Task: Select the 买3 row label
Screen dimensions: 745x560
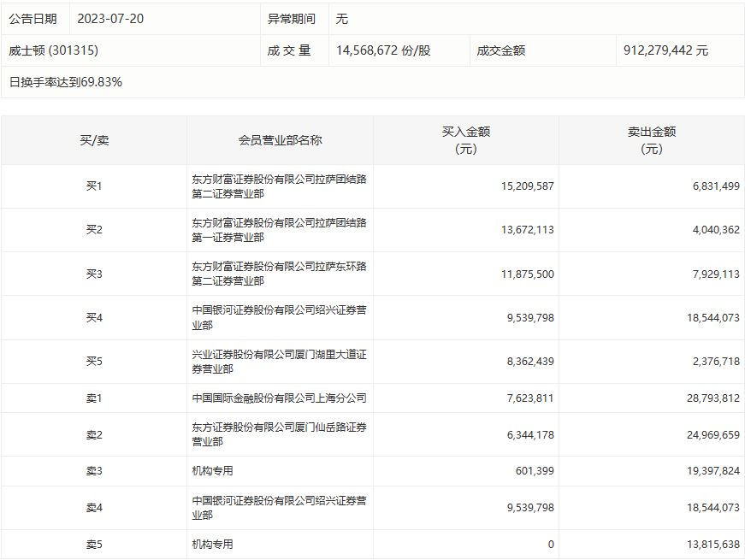Action: [94, 274]
